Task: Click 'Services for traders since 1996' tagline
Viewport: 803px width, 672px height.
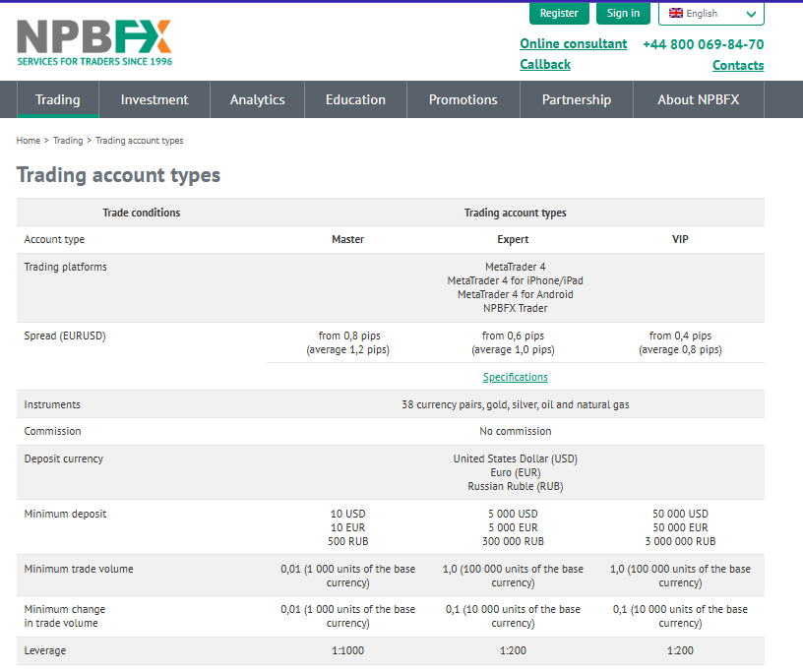Action: (x=94, y=61)
